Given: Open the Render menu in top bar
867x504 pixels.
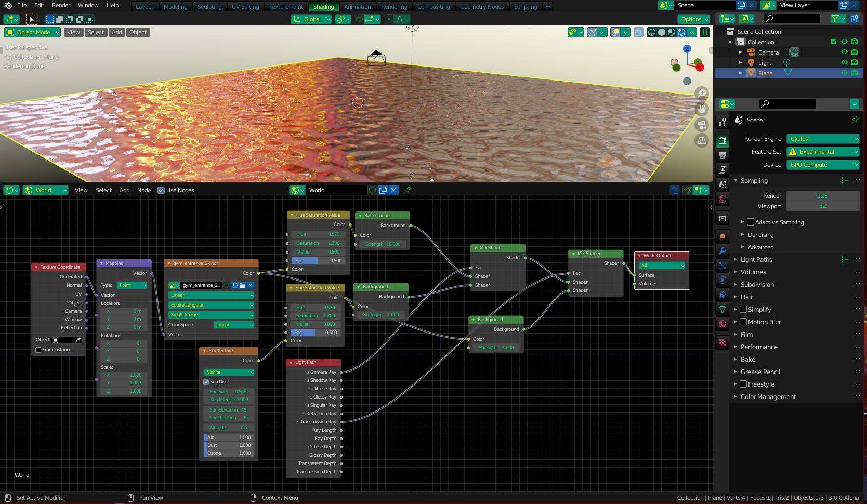Looking at the screenshot, I should (x=61, y=5).
